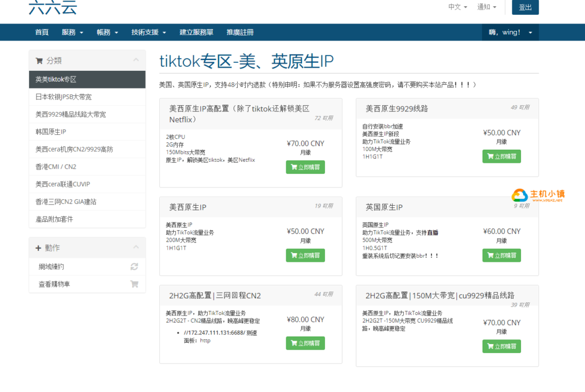Image resolution: width=585 pixels, height=392 pixels.
Task: Click the 登出 logout button
Action: click(x=526, y=7)
